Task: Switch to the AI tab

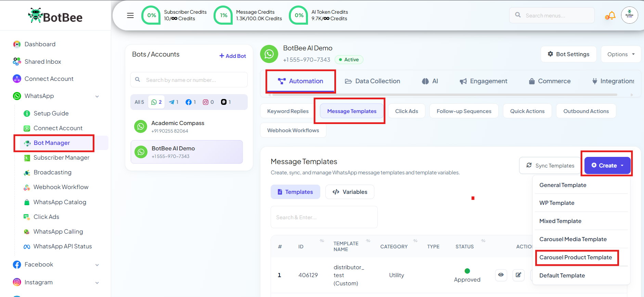Action: click(430, 81)
